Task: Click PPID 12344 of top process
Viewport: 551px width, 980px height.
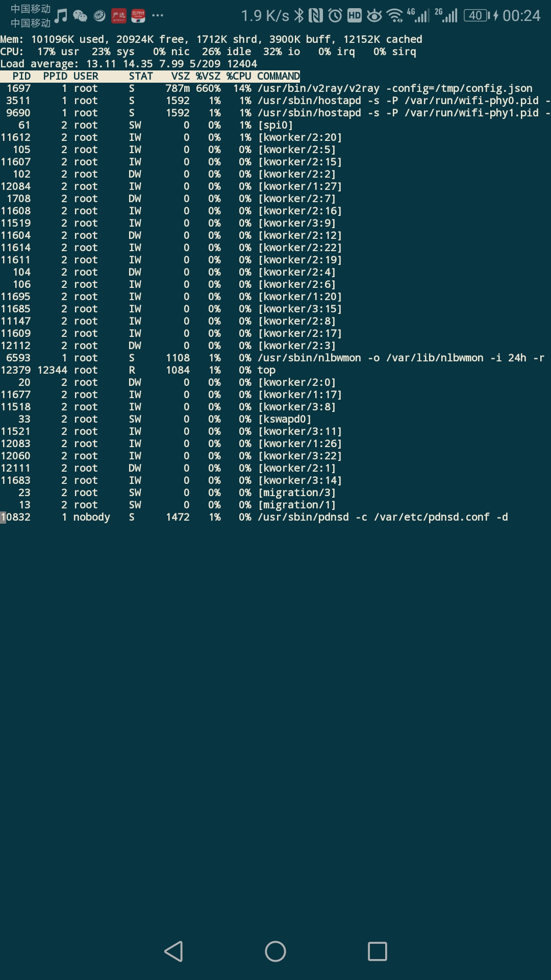Action: click(52, 370)
